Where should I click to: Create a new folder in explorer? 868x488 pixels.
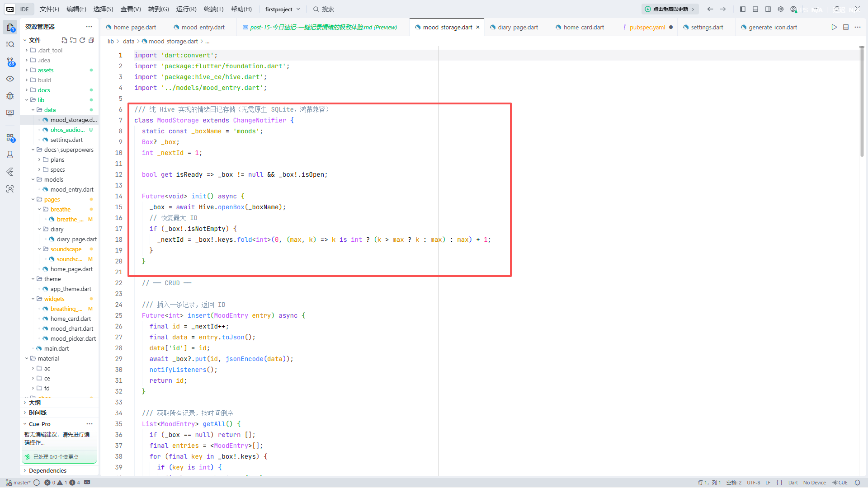tap(73, 40)
